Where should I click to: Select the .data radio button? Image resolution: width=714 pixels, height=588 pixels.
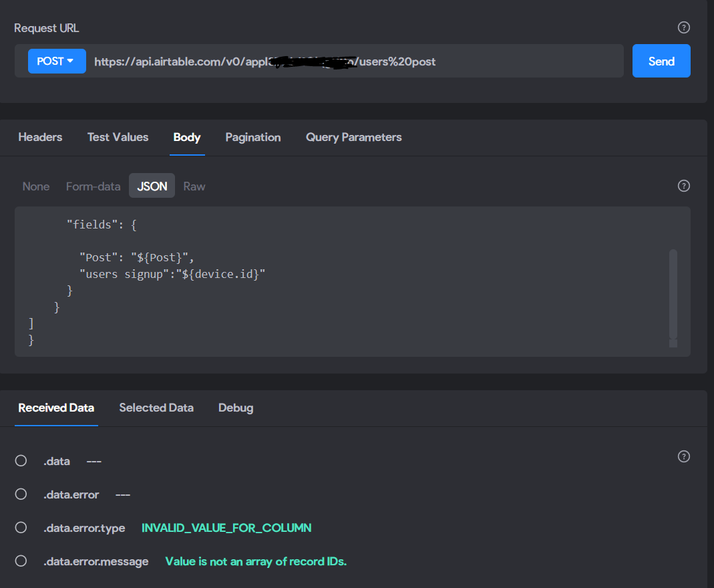pos(21,460)
